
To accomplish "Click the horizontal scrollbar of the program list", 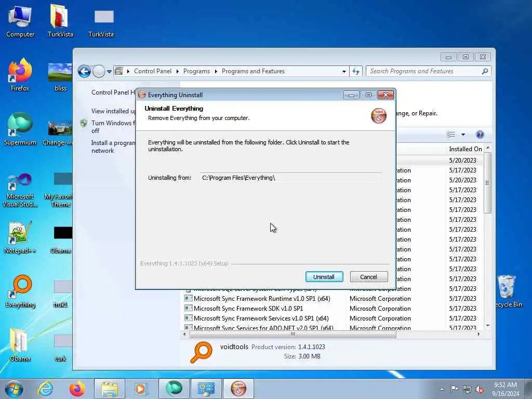I will [x=293, y=334].
